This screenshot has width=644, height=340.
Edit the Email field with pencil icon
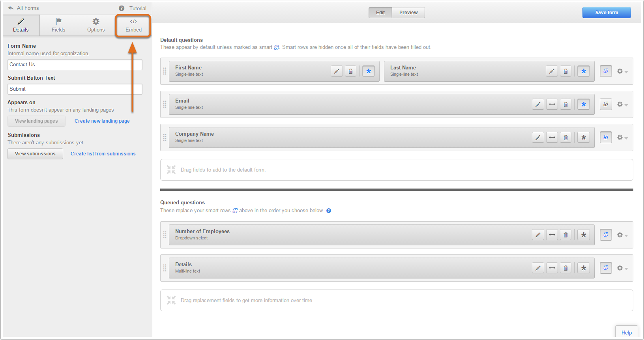tap(538, 105)
